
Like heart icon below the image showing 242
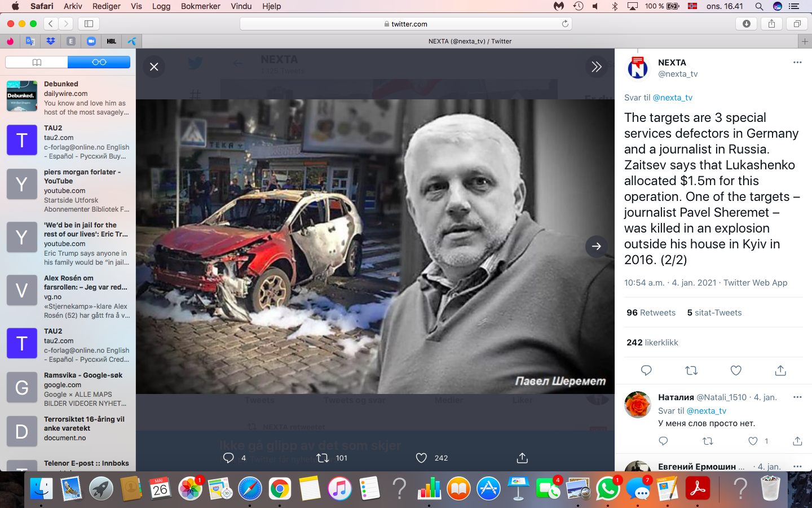pyautogui.click(x=421, y=458)
